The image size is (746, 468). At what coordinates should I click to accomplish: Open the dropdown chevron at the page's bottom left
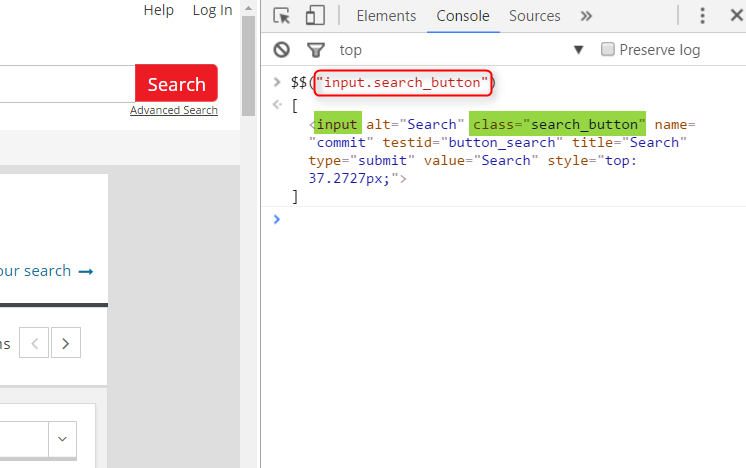coord(62,439)
